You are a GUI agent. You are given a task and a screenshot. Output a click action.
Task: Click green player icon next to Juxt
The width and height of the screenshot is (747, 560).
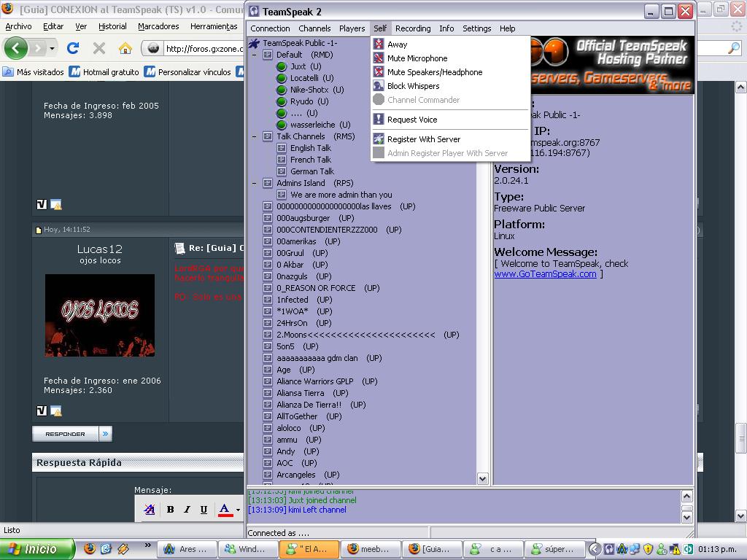coord(282,66)
